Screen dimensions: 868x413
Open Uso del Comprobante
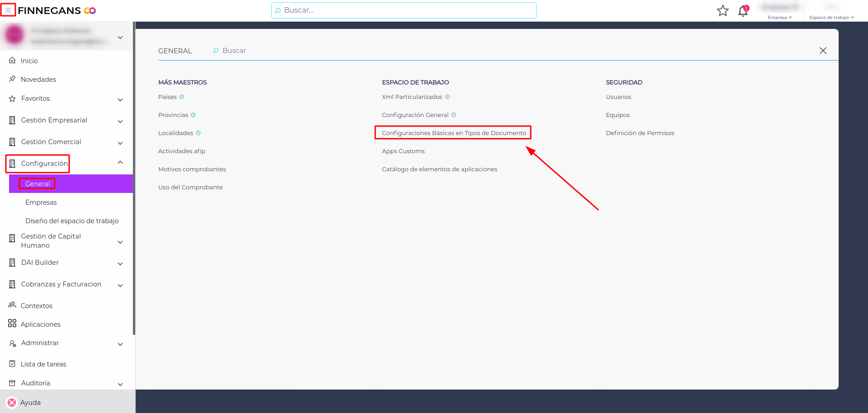[190, 187]
